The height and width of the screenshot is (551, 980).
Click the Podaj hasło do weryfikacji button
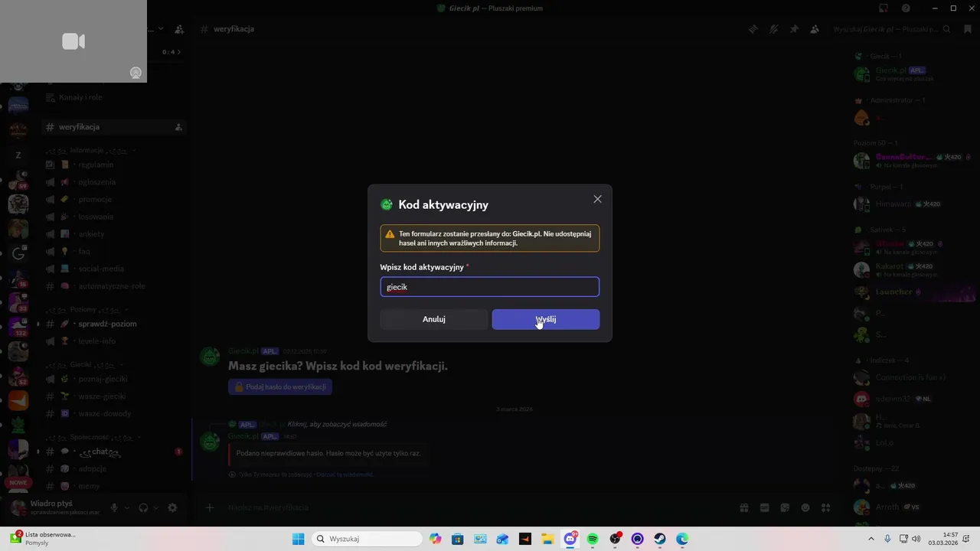(280, 386)
